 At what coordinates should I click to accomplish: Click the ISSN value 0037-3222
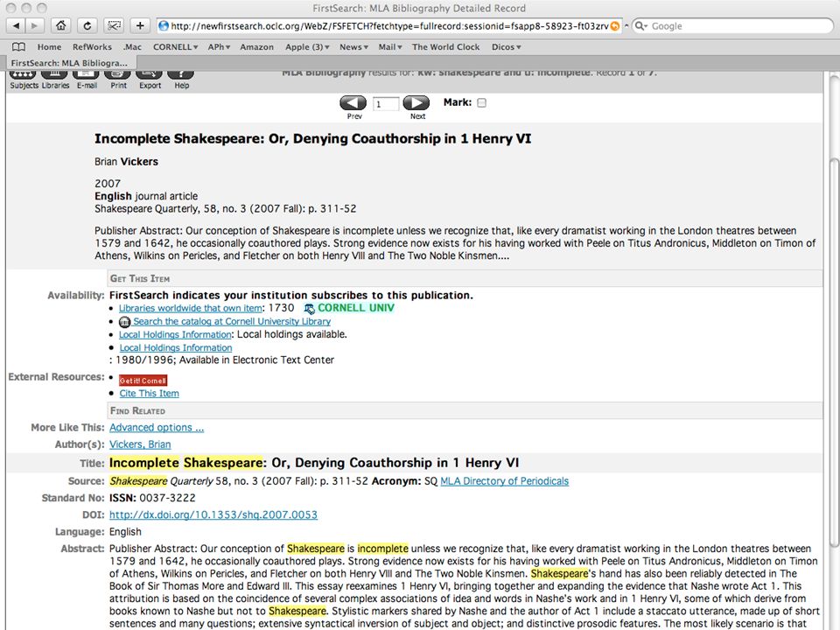[167, 498]
